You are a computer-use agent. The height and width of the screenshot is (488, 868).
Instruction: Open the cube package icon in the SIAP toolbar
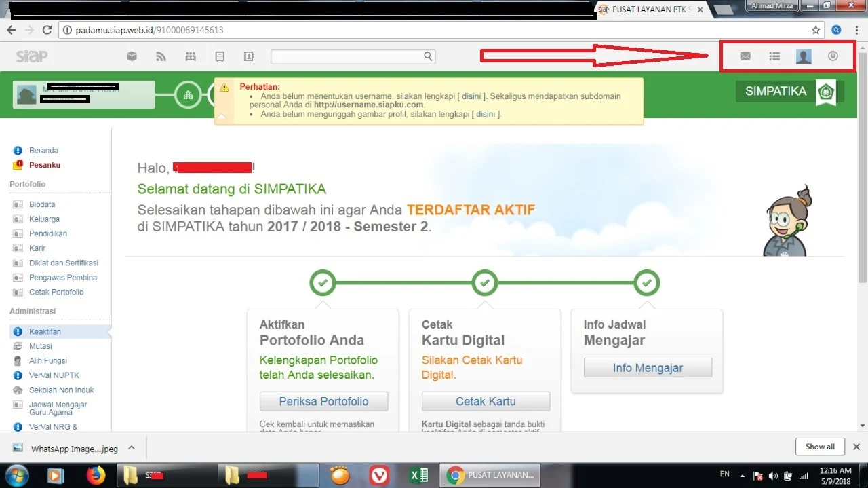[132, 56]
